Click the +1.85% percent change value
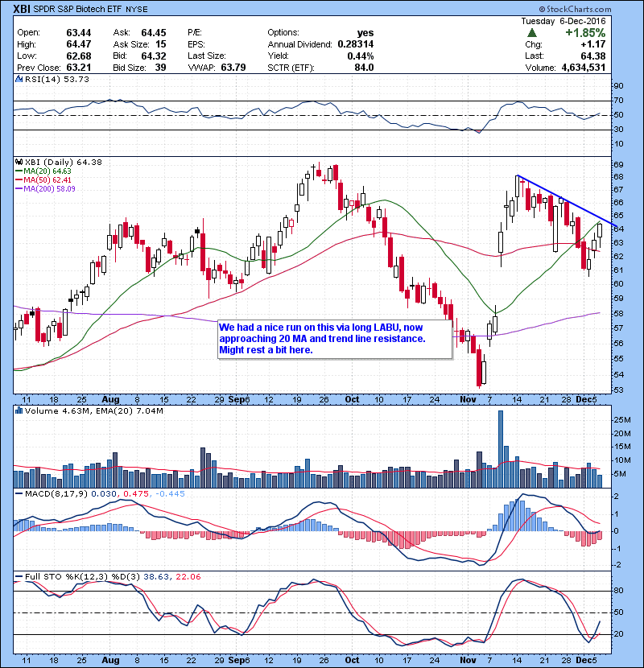The image size is (644, 668). (x=585, y=33)
